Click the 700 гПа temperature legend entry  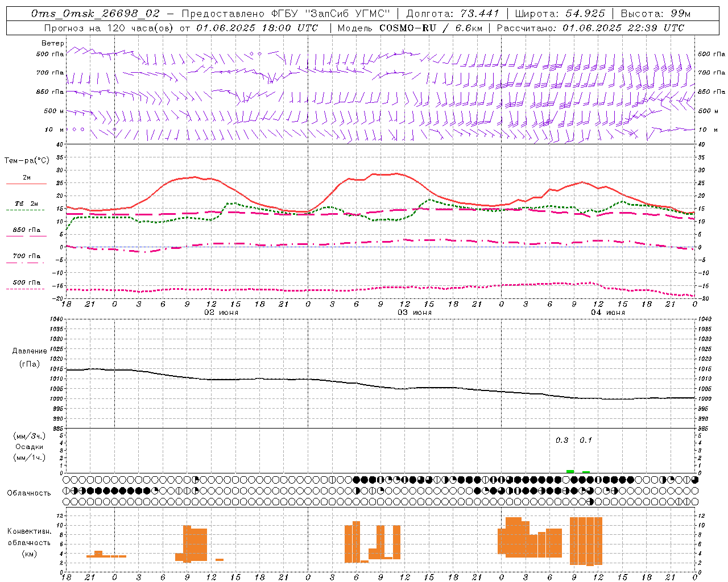tap(26, 256)
